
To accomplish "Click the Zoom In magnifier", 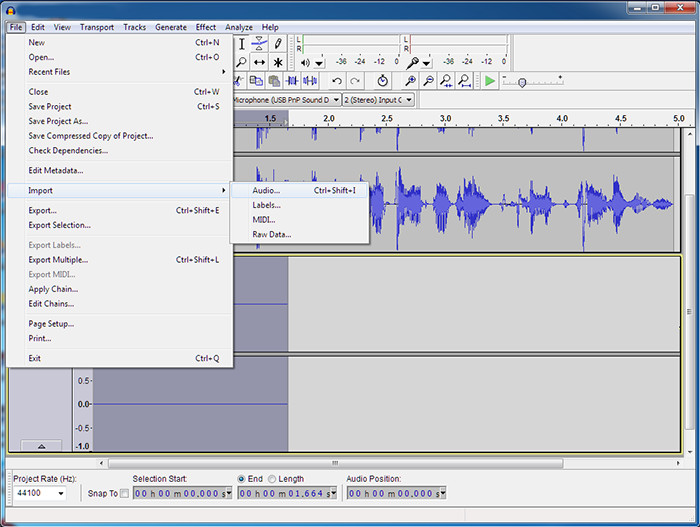I will (410, 81).
